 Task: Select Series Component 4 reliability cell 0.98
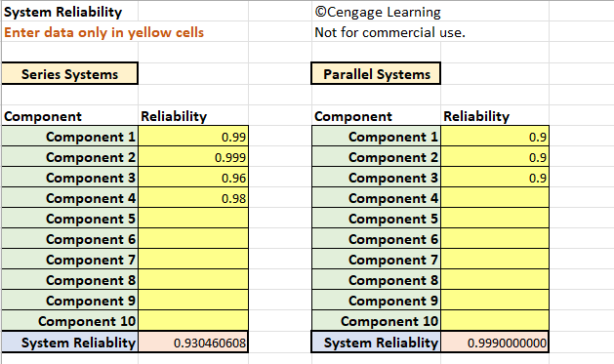193,198
